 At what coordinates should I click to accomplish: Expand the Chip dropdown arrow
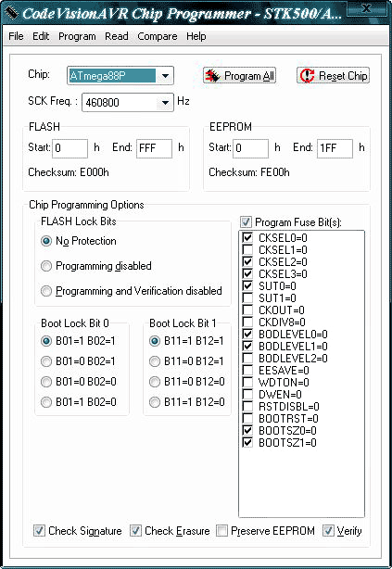point(165,76)
